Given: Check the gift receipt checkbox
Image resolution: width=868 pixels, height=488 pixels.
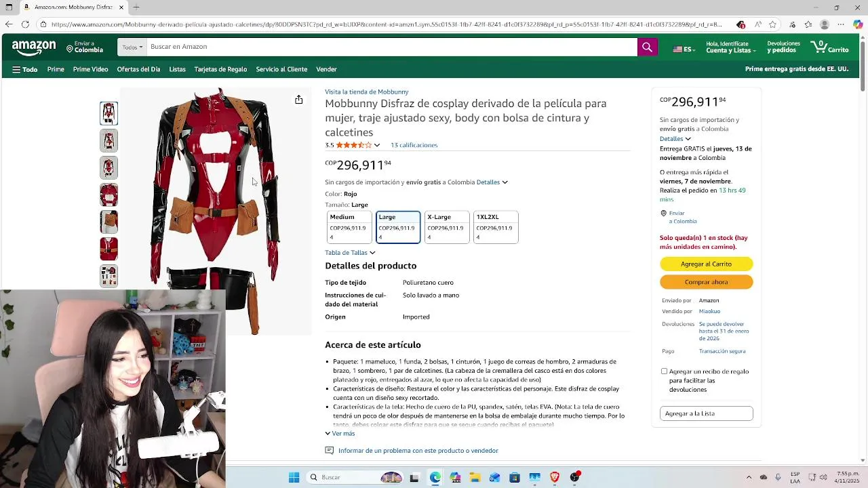Looking at the screenshot, I should tap(664, 371).
